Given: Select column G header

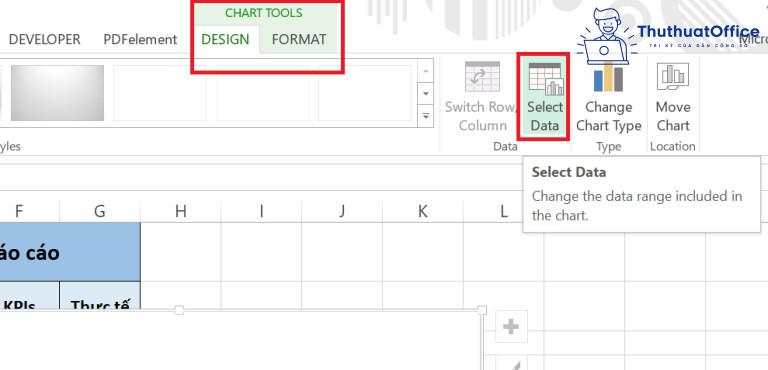Looking at the screenshot, I should point(100,211).
